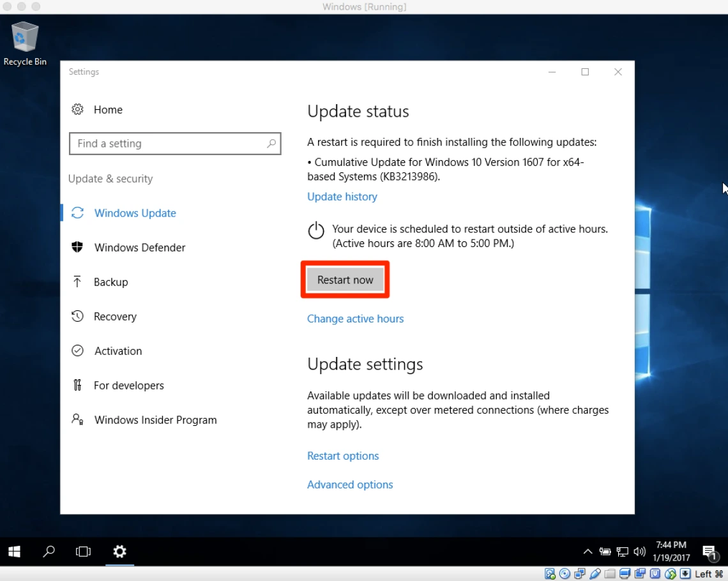This screenshot has width=728, height=581.
Task: Close the Settings window
Action: point(618,72)
